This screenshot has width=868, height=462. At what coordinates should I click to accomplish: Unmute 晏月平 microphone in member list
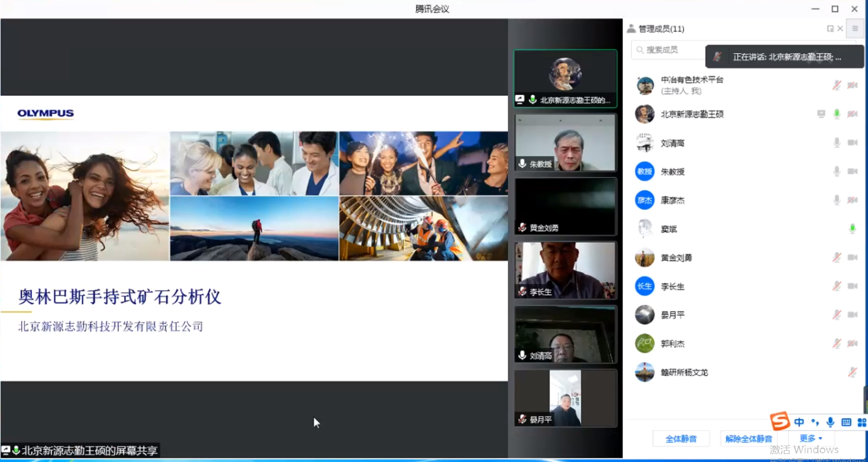click(837, 315)
